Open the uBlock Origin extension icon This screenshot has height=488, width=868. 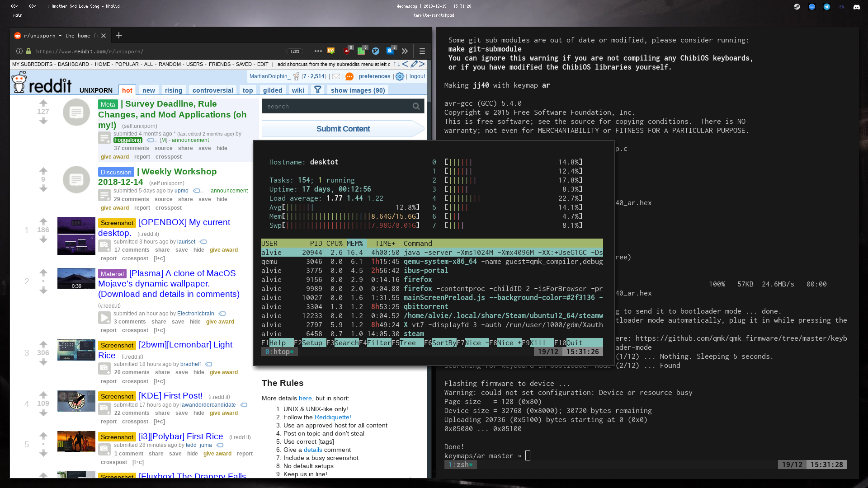tap(347, 51)
